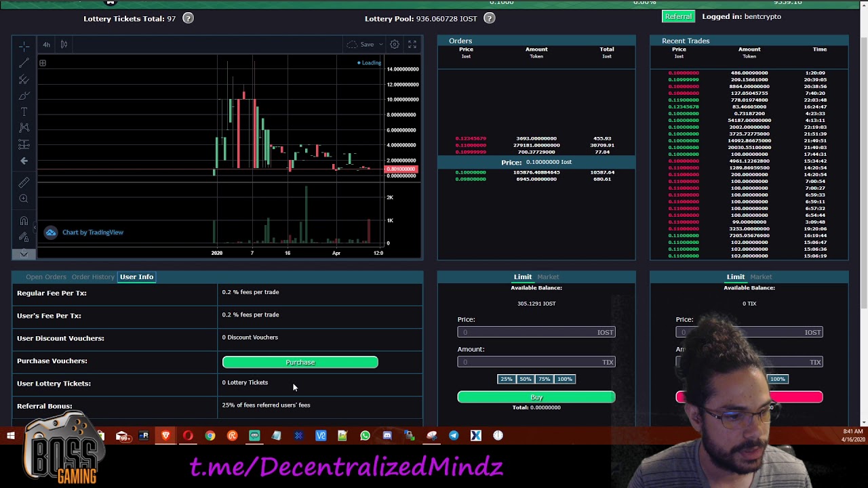Select the chart zoom-in tool
The width and height of the screenshot is (868, 488).
[24, 199]
